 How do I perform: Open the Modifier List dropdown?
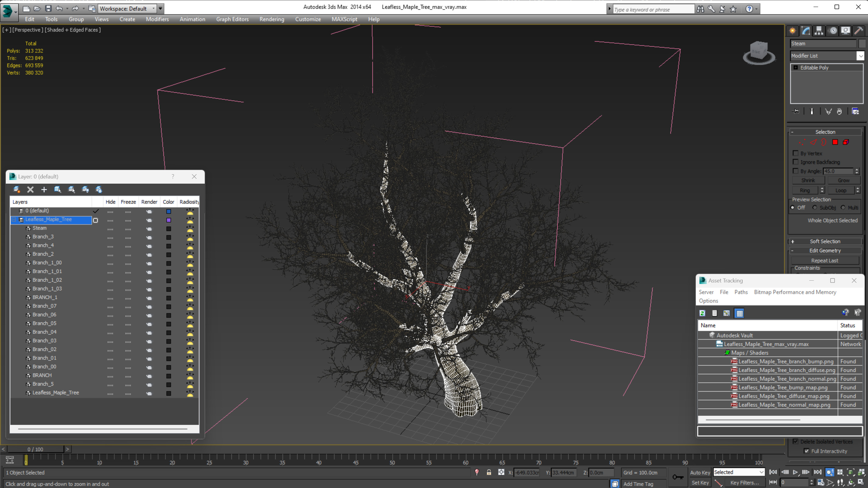click(860, 56)
